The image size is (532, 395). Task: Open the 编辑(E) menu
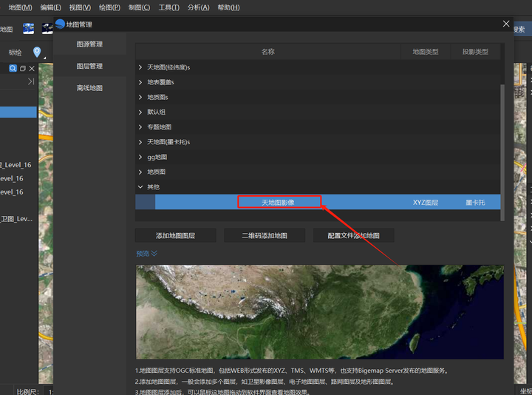50,7
